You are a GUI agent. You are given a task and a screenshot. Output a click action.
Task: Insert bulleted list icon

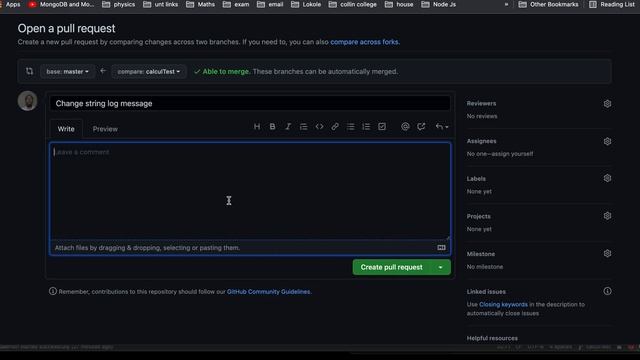click(350, 127)
